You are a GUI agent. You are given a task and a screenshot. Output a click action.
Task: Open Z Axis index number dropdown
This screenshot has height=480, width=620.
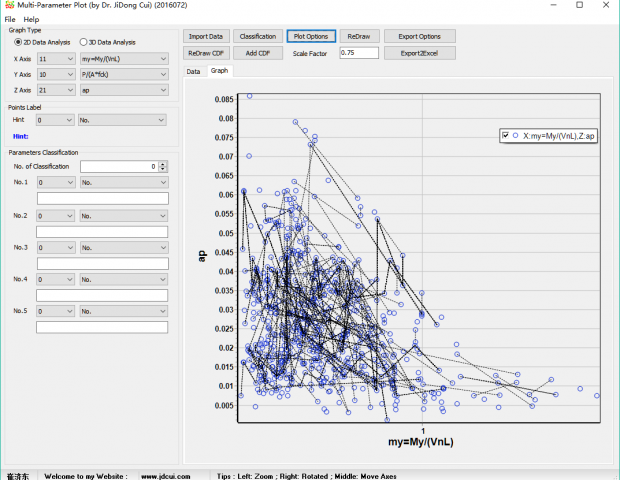(x=56, y=90)
